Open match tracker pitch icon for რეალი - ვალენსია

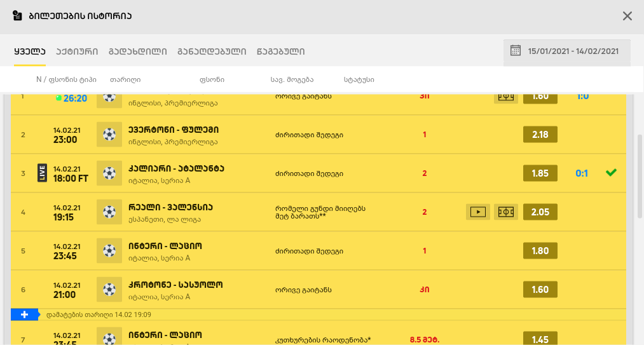coord(505,212)
